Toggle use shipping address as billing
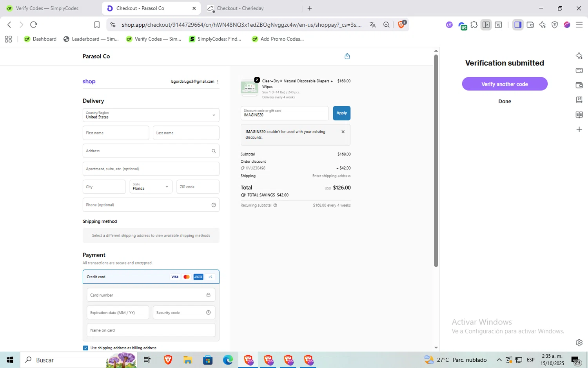The height and width of the screenshot is (368, 588). (85, 348)
